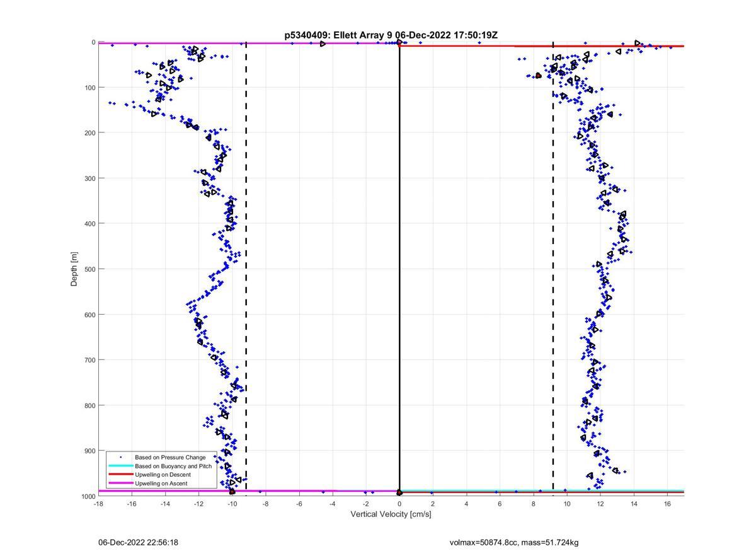Click the timestamp '06-Dec-2022 22:56:18'
Screen dimensions: 756x558
[138, 542]
